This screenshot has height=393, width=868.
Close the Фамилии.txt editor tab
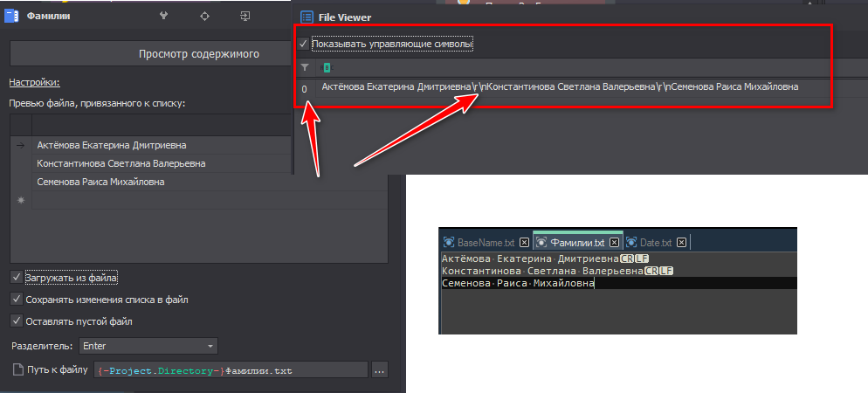[x=614, y=243]
